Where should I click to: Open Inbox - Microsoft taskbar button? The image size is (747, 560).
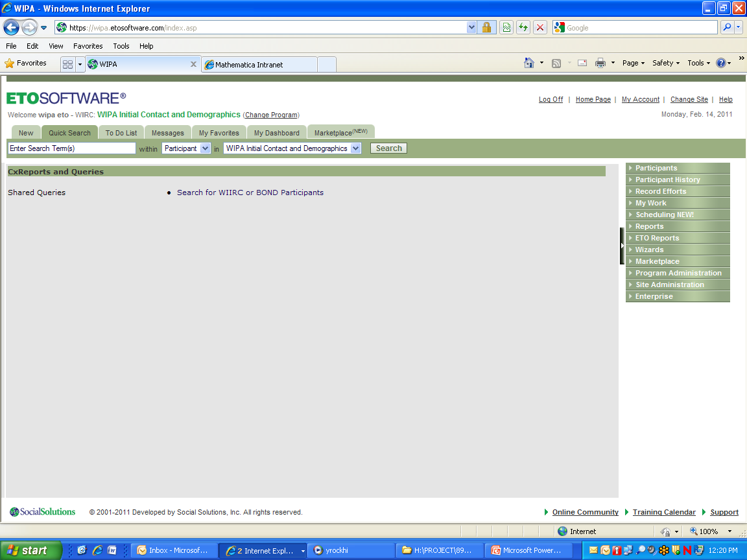pos(174,550)
